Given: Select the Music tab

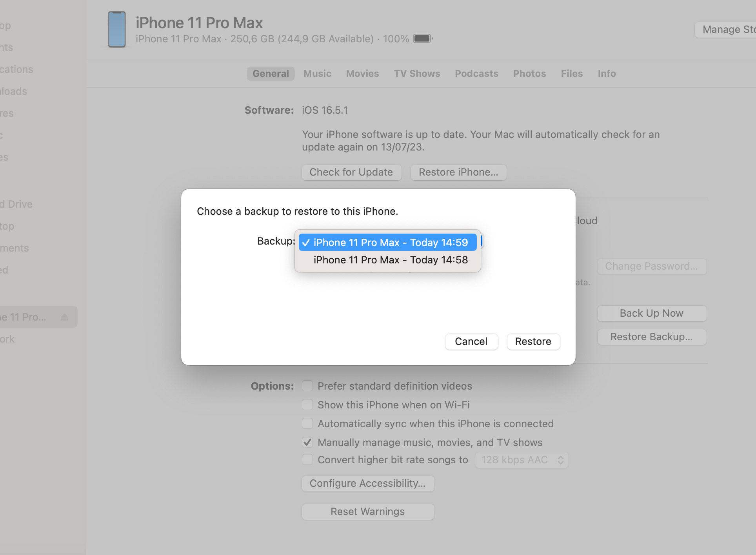Looking at the screenshot, I should pos(317,73).
